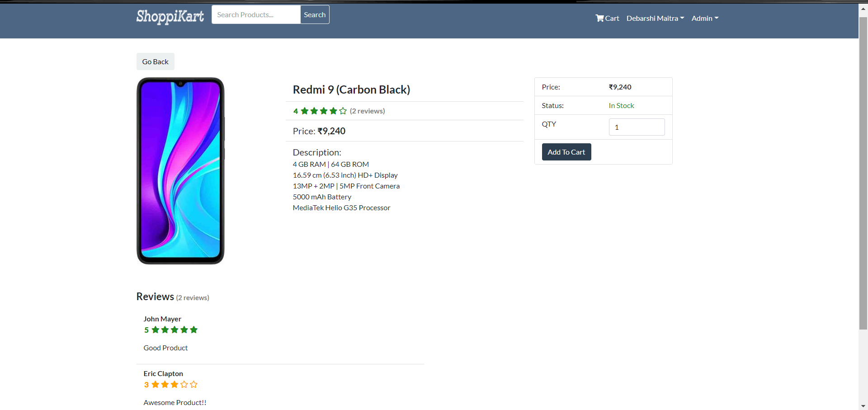The width and height of the screenshot is (868, 410).
Task: Click the Add To Cart button
Action: (566, 152)
